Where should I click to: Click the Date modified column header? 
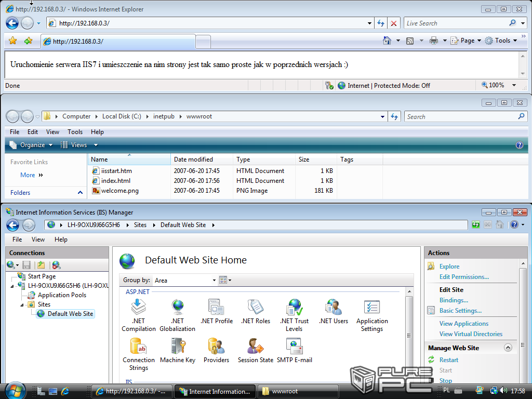(x=202, y=159)
